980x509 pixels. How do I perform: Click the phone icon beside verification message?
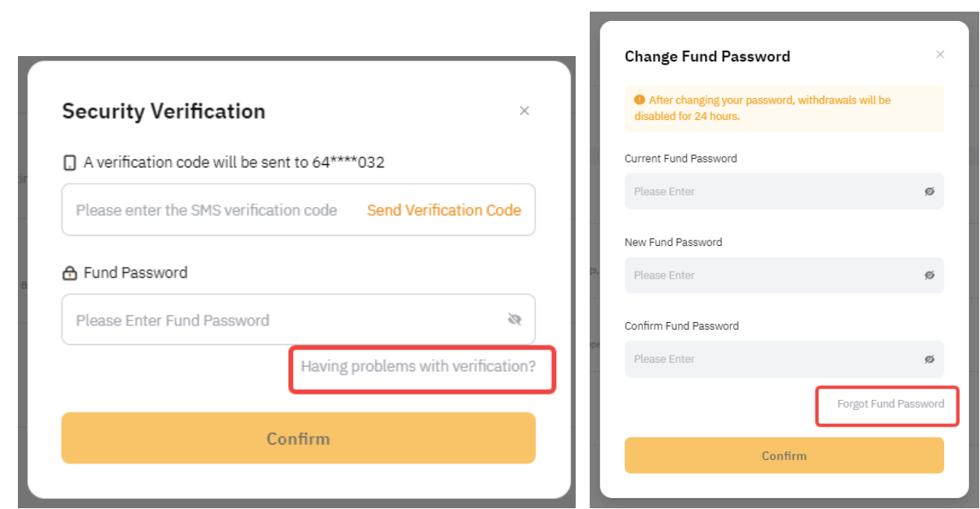tap(69, 163)
